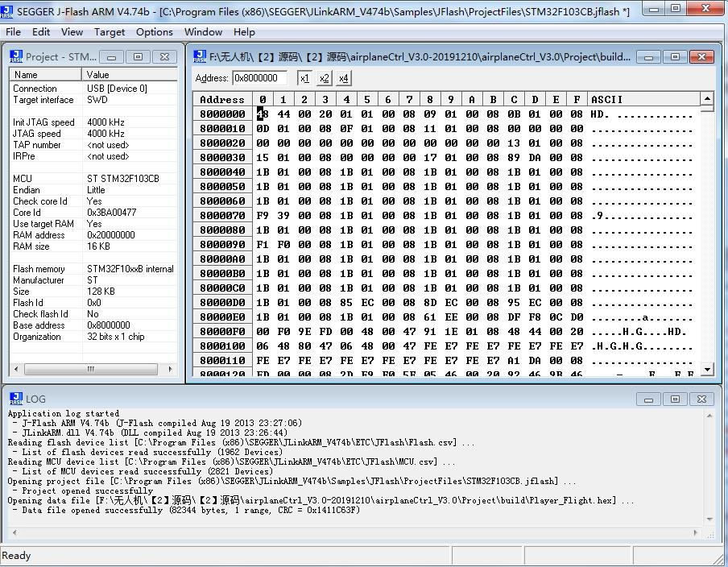Close the main J-Flash window
The height and width of the screenshot is (567, 728).
coord(705,8)
